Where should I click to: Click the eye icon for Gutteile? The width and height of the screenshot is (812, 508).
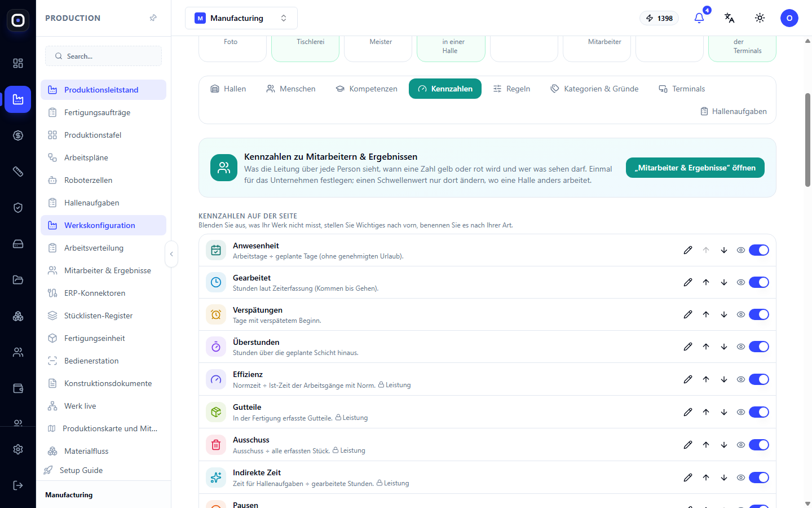(741, 412)
